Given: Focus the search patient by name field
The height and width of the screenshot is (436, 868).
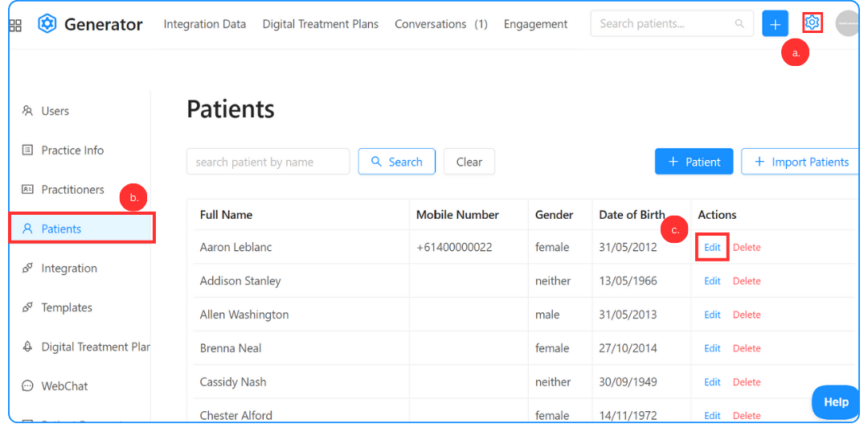Looking at the screenshot, I should click(x=268, y=162).
